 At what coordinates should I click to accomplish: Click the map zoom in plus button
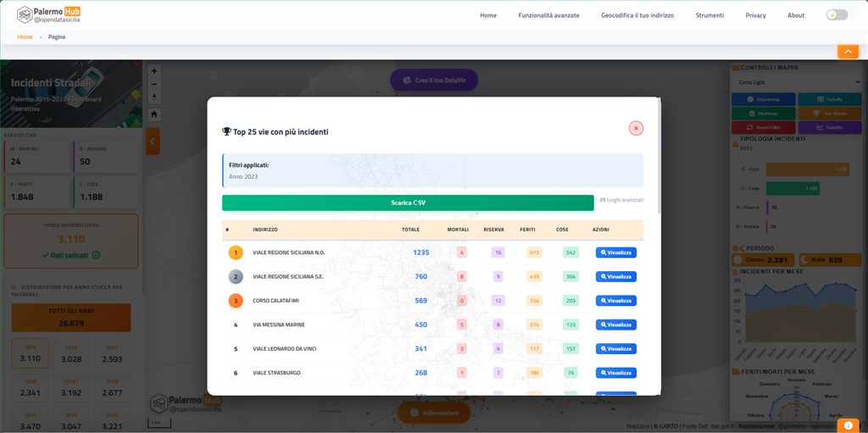tap(153, 71)
